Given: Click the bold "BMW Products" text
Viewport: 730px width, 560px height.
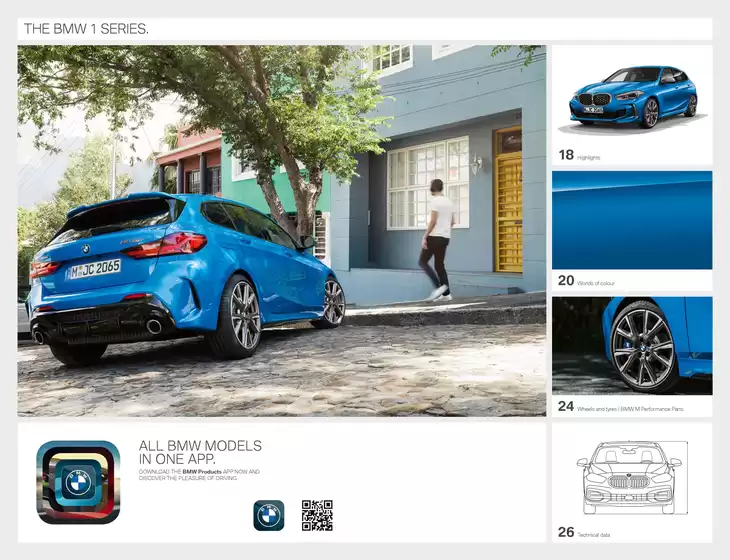Looking at the screenshot, I should [x=202, y=471].
